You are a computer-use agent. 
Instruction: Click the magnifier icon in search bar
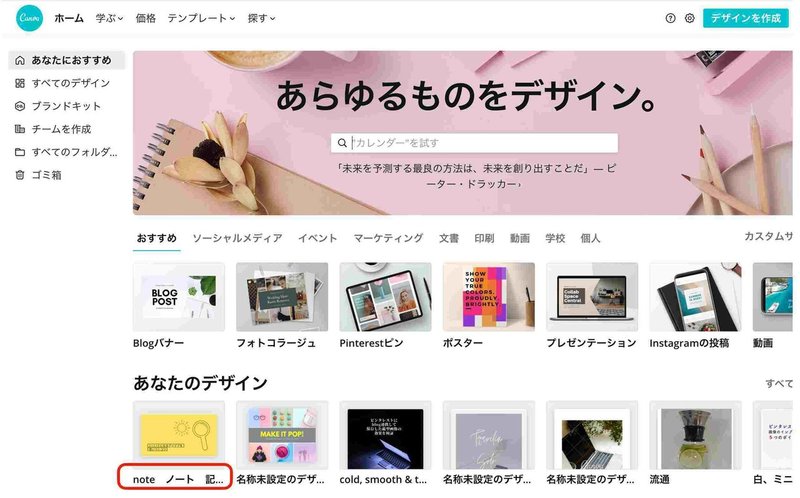click(x=342, y=143)
